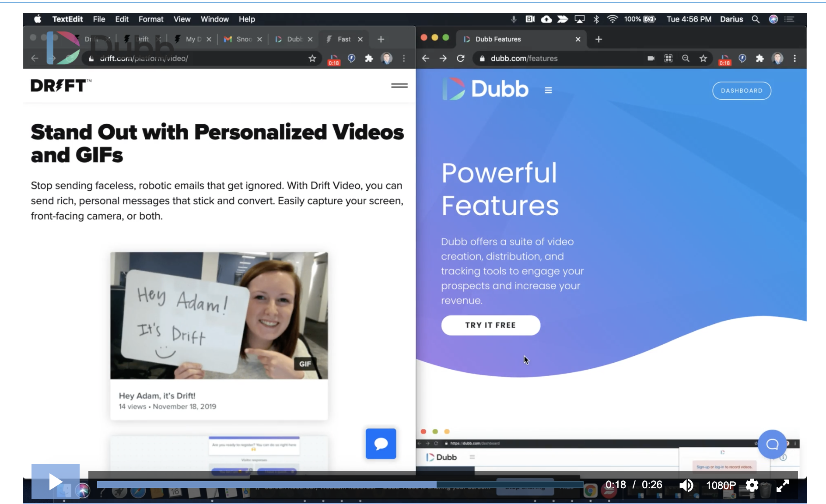Click the Dubb recorder extension icon in Dubb window
The height and width of the screenshot is (504, 826).
point(724,59)
